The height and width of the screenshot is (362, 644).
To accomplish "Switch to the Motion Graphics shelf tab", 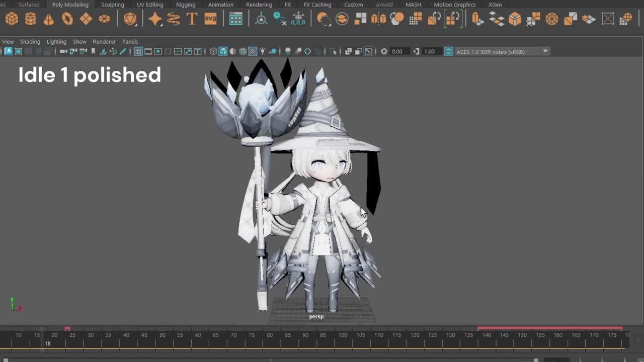I will [x=455, y=5].
